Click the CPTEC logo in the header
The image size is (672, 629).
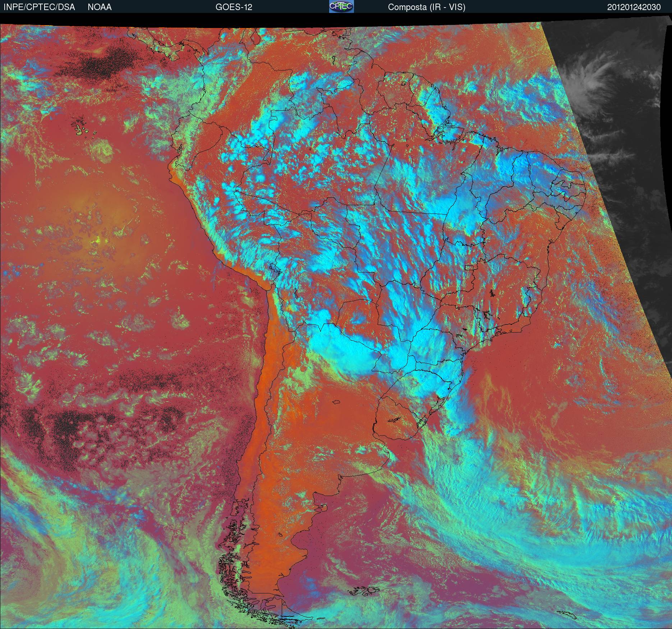[x=341, y=6]
